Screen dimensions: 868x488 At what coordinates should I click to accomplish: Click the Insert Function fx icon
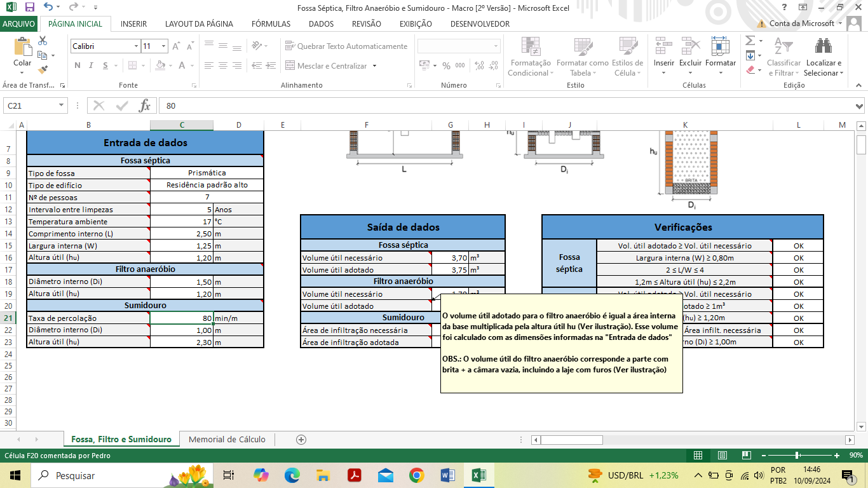[144, 105]
